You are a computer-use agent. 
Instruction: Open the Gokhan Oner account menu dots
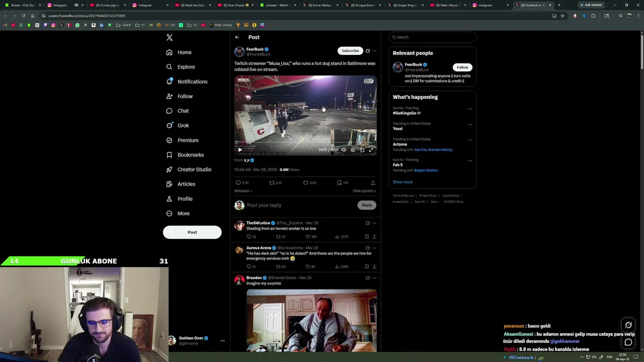222,341
